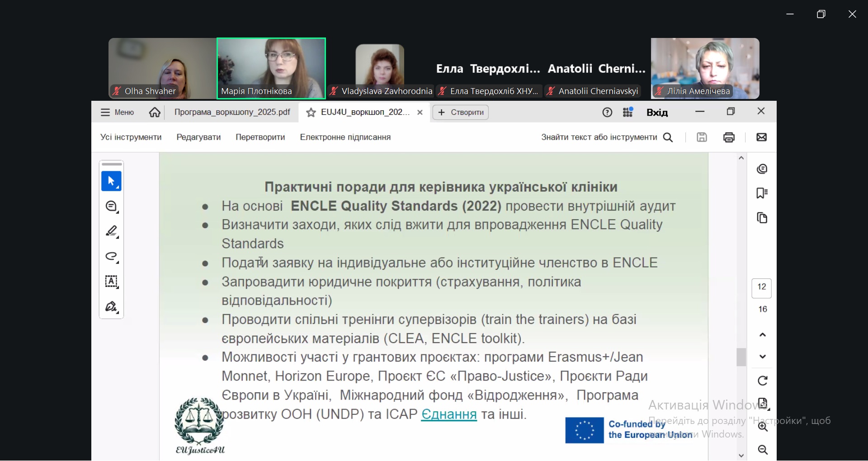Go to previous page with up chevron
The image size is (868, 461).
pyautogui.click(x=763, y=335)
